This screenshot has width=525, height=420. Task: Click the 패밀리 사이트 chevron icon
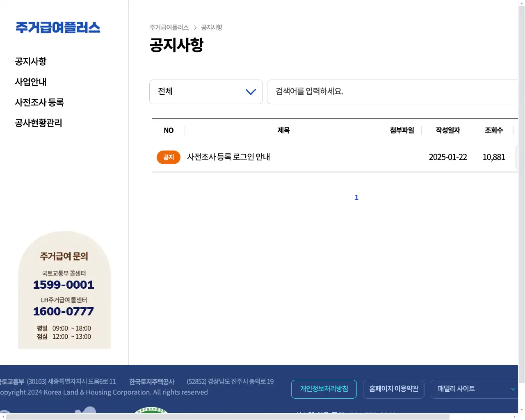513,389
